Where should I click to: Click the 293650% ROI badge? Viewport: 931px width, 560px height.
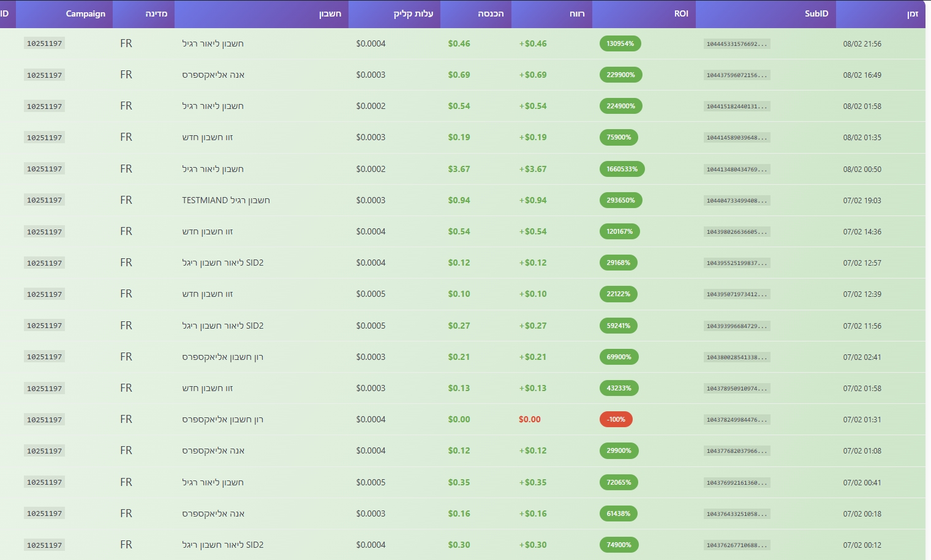[620, 200]
